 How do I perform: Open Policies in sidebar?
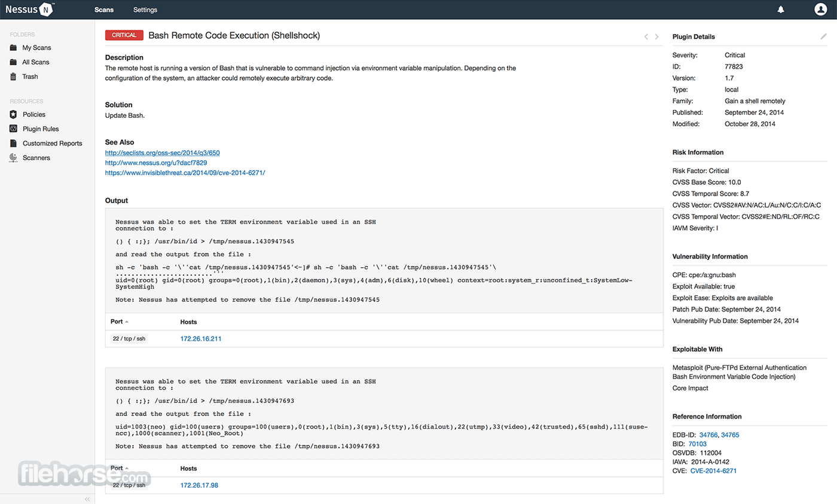pyautogui.click(x=34, y=114)
